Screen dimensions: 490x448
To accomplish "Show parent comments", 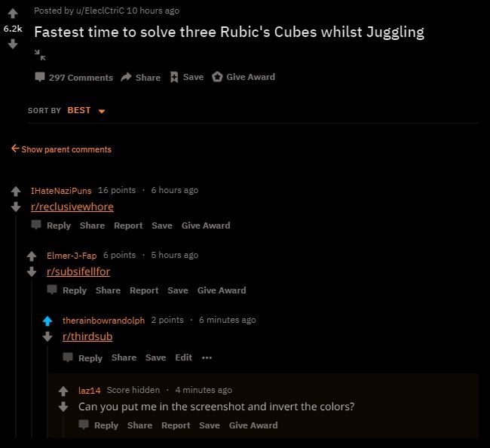I will [x=61, y=149].
